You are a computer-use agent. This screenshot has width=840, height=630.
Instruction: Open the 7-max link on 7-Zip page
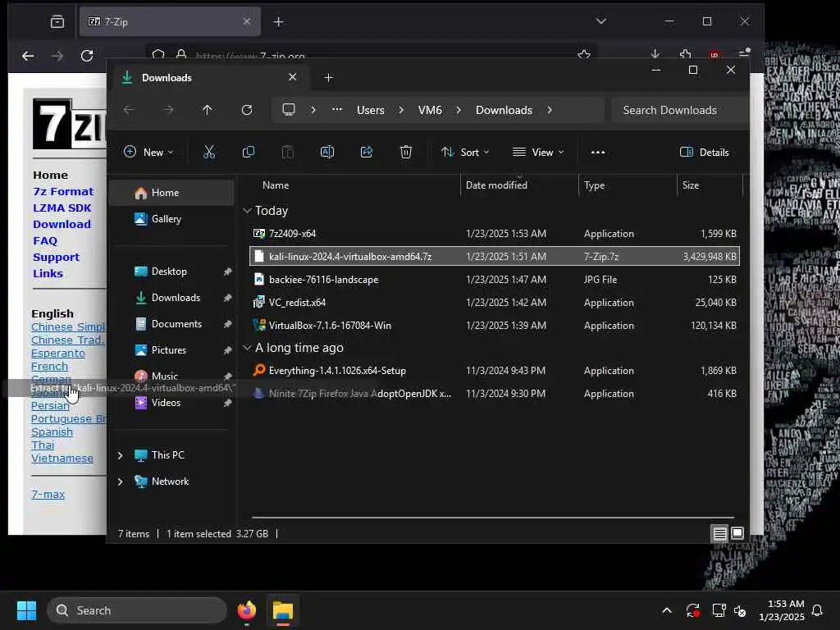pos(48,494)
